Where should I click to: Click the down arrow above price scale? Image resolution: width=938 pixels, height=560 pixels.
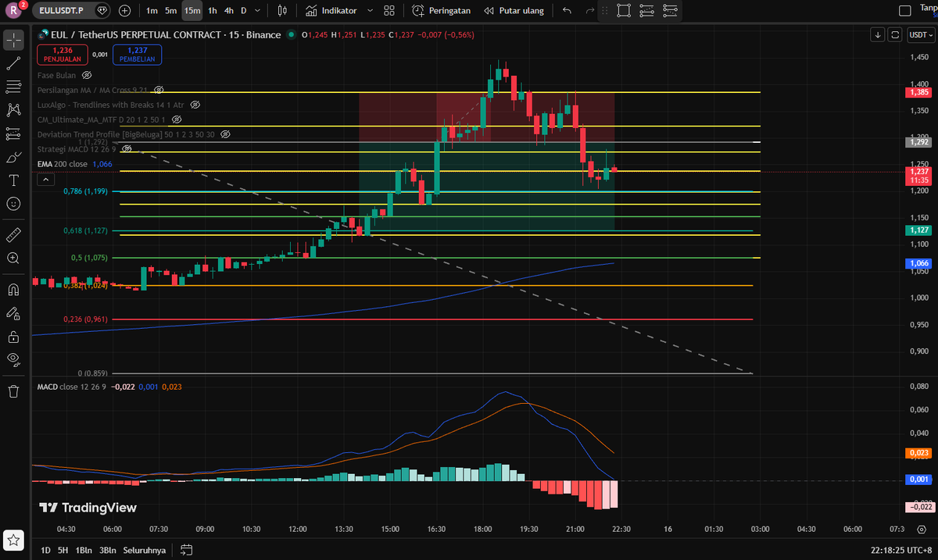coord(878,34)
